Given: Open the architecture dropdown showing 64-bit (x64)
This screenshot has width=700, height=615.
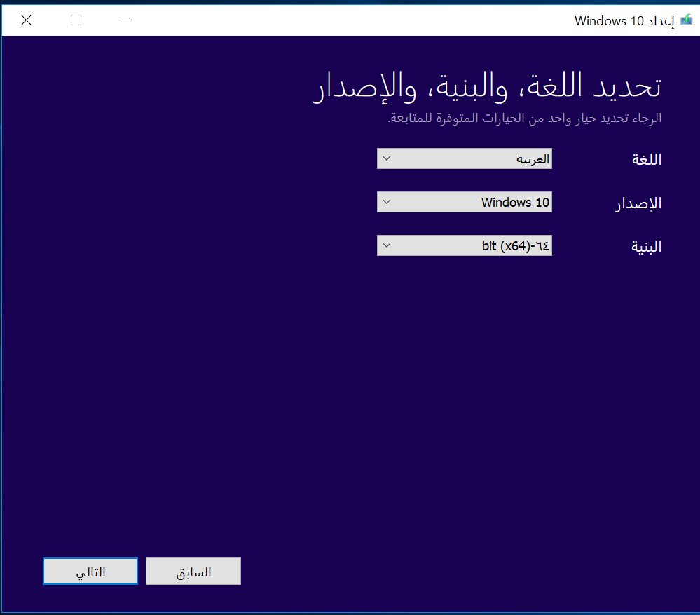Looking at the screenshot, I should tap(465, 245).
